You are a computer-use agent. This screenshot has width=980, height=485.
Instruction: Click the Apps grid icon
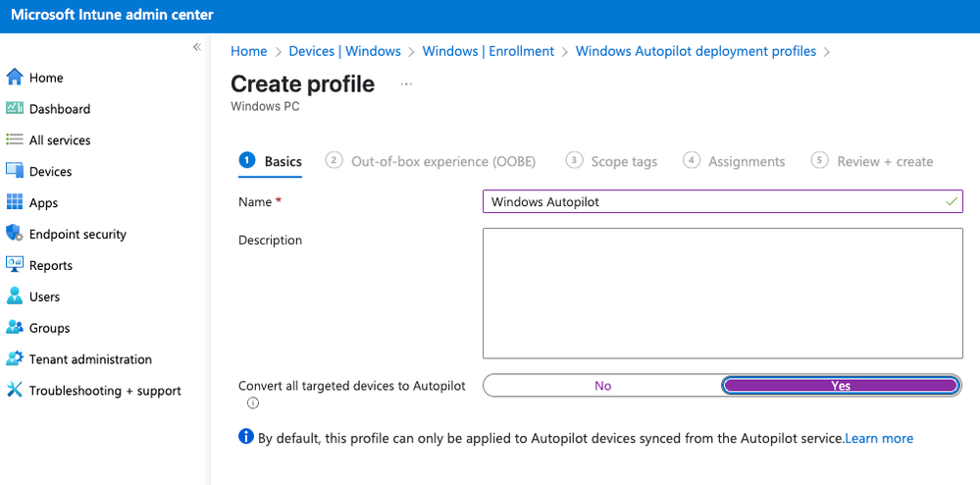15,203
